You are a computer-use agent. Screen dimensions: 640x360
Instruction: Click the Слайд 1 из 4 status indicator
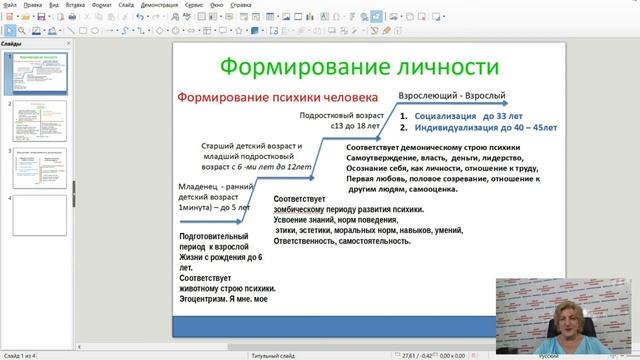point(20,356)
